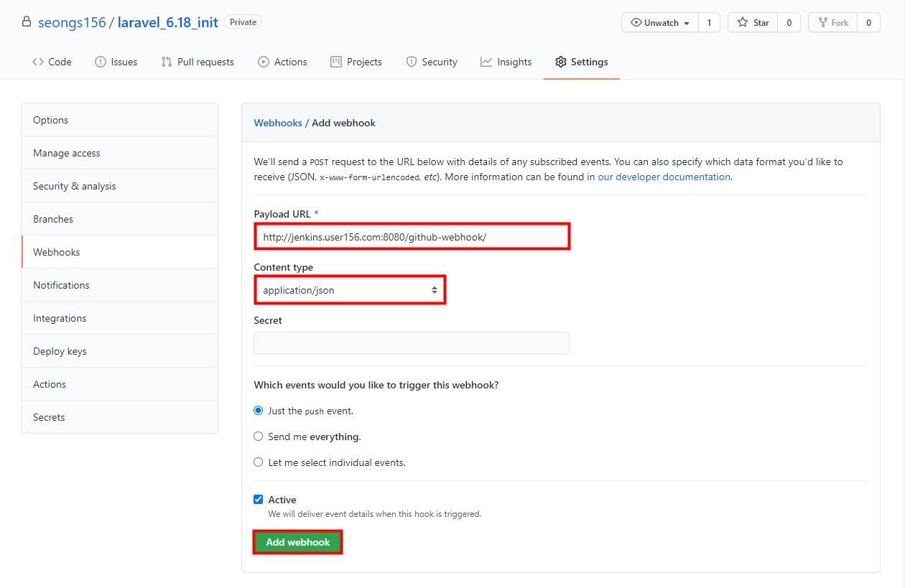Click the Add webhook button

coord(298,542)
